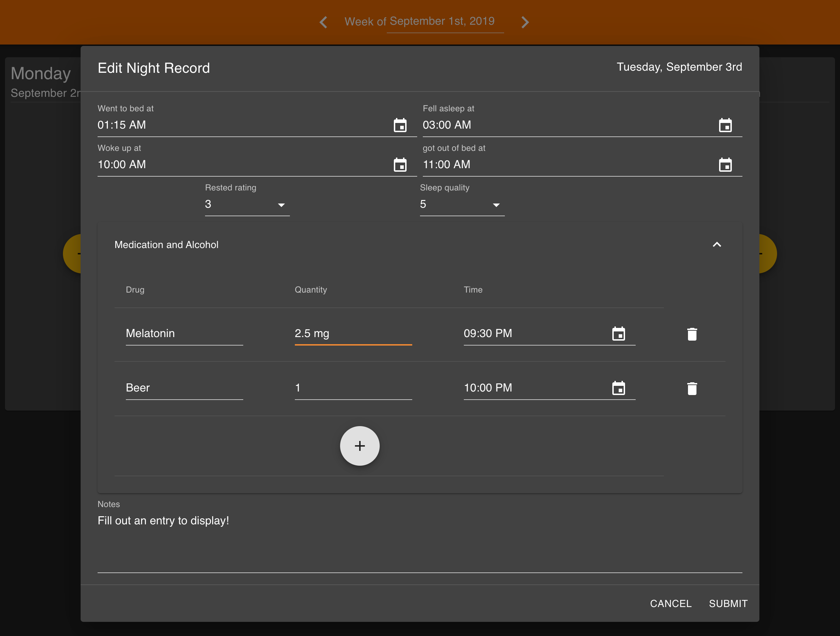Screen dimensions: 840x636
Task: Navigate to the previous week
Action: (323, 22)
